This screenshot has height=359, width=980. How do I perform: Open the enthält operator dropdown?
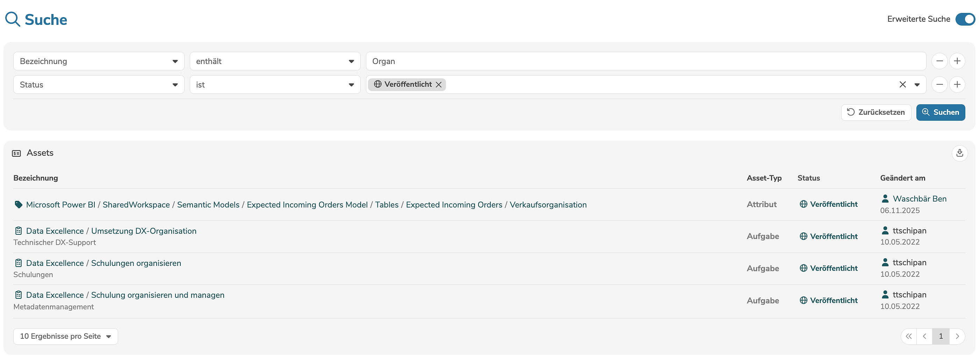coord(275,61)
